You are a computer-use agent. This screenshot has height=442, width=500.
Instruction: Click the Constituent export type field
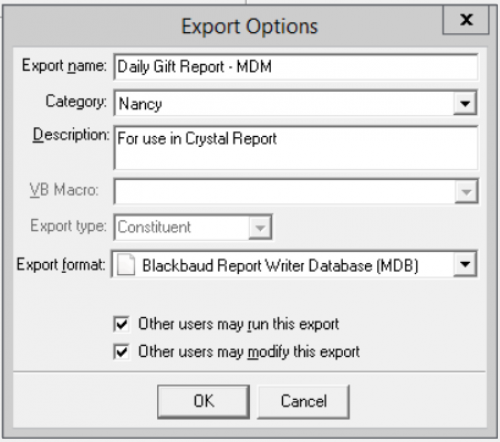pos(182,228)
